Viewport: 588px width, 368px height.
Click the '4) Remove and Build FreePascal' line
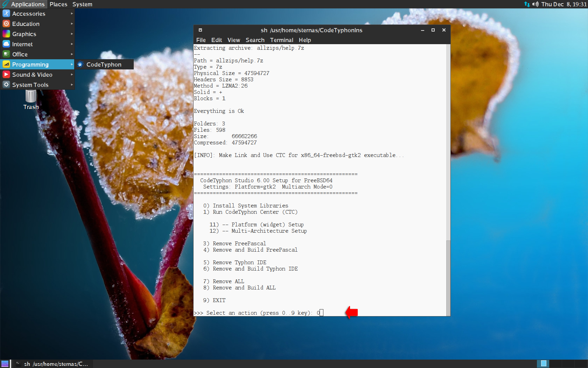(250, 250)
